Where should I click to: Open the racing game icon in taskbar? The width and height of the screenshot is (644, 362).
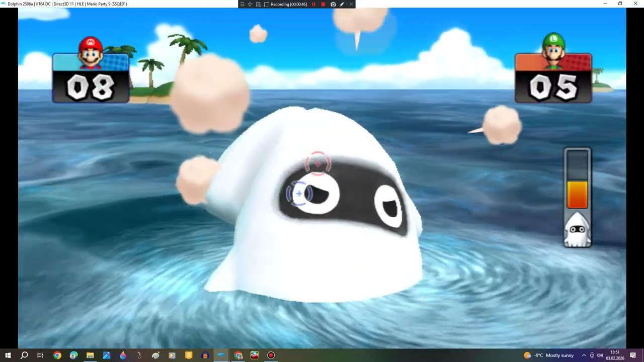tap(255, 355)
